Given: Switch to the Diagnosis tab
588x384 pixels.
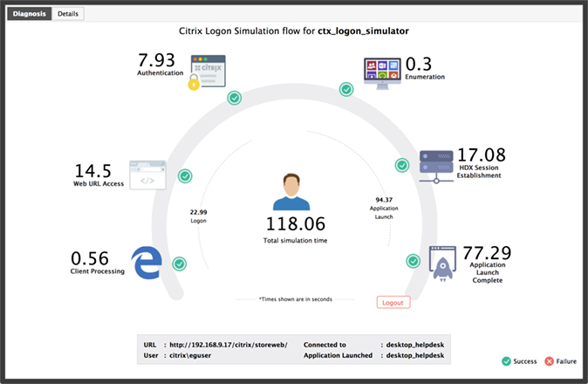Looking at the screenshot, I should (x=30, y=14).
